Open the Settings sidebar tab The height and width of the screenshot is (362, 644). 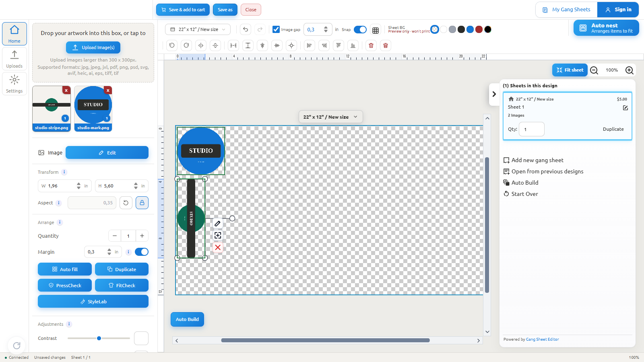[14, 84]
